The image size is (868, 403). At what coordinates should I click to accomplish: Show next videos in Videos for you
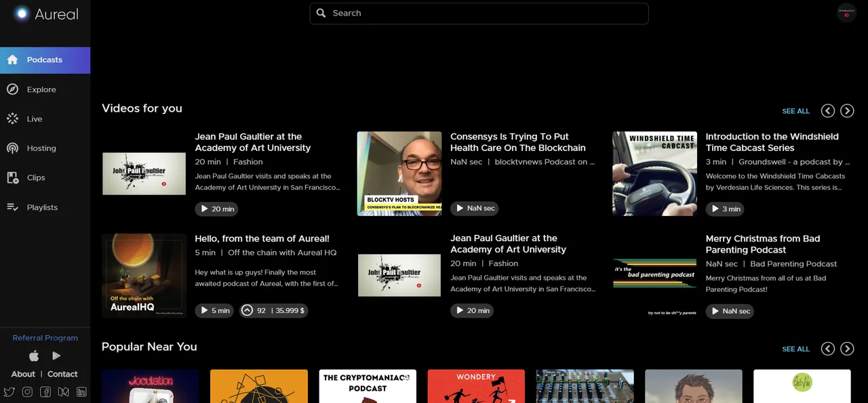(x=847, y=111)
